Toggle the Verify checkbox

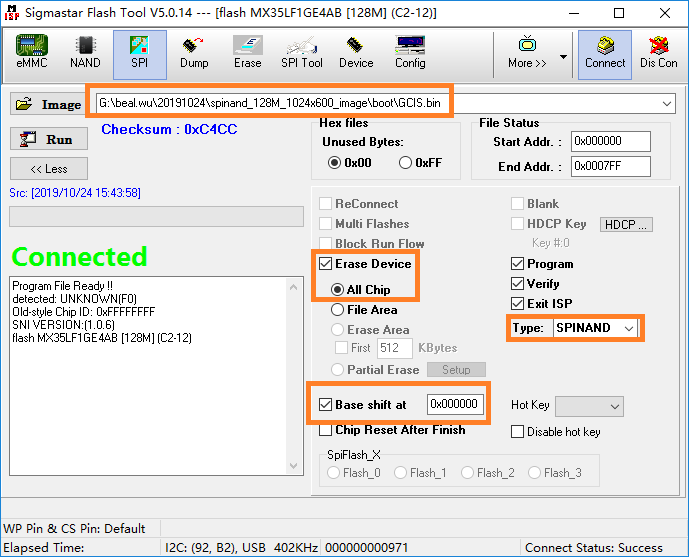517,284
